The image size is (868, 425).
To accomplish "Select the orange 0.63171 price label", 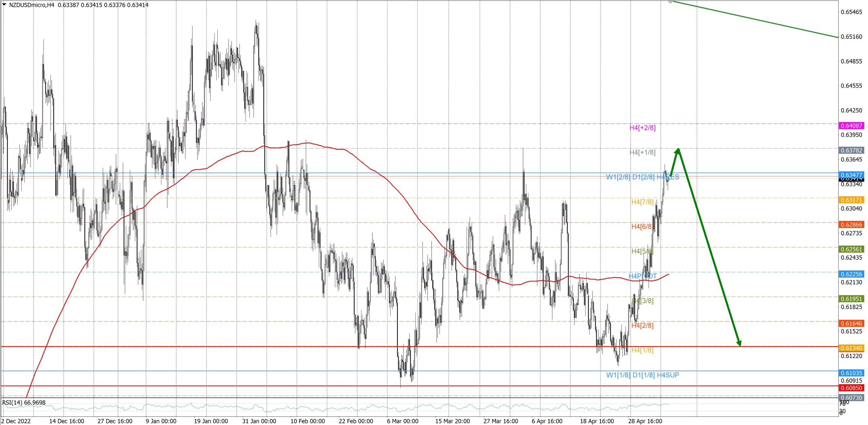I will point(851,200).
